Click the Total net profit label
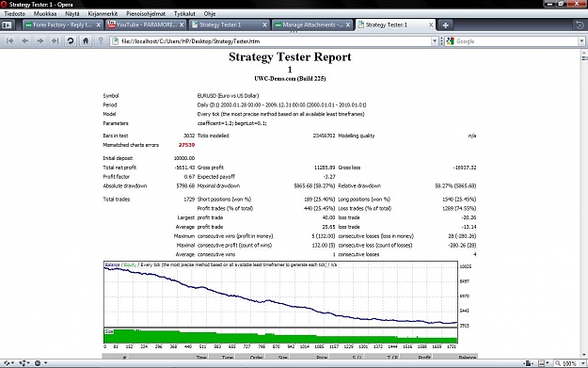Viewport: 588px width, 368px height. point(119,168)
